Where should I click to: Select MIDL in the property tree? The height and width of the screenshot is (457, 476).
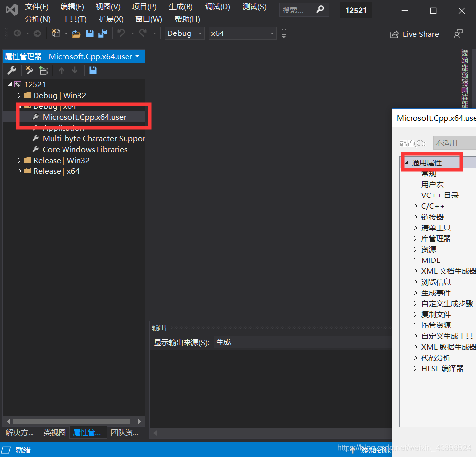(x=430, y=260)
